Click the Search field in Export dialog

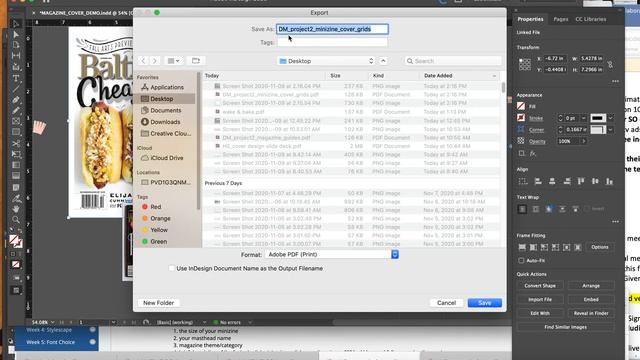pyautogui.click(x=453, y=61)
